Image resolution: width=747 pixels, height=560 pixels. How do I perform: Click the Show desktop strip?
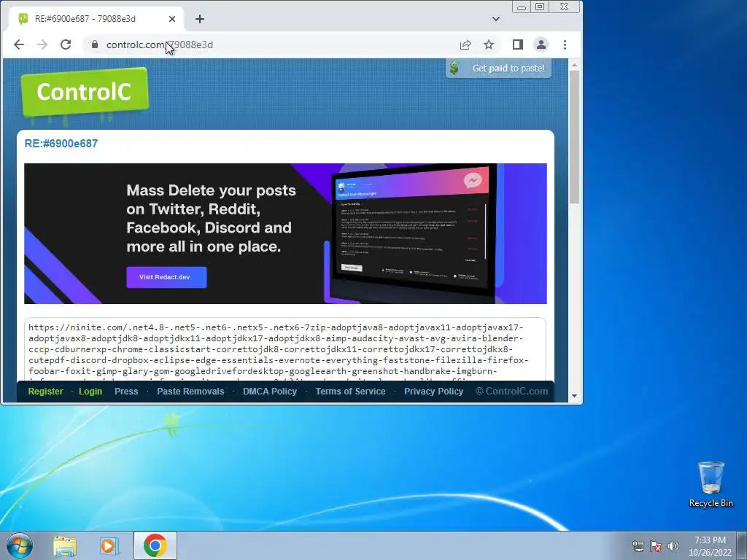742,545
